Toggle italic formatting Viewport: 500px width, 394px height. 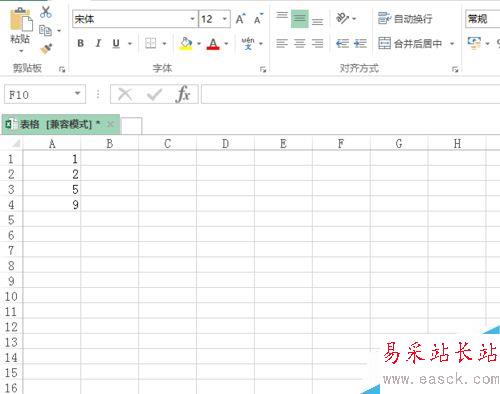tap(98, 43)
